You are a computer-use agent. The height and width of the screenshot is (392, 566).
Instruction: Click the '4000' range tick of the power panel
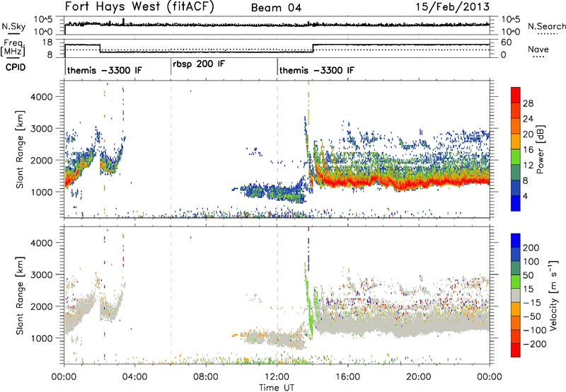(41, 97)
